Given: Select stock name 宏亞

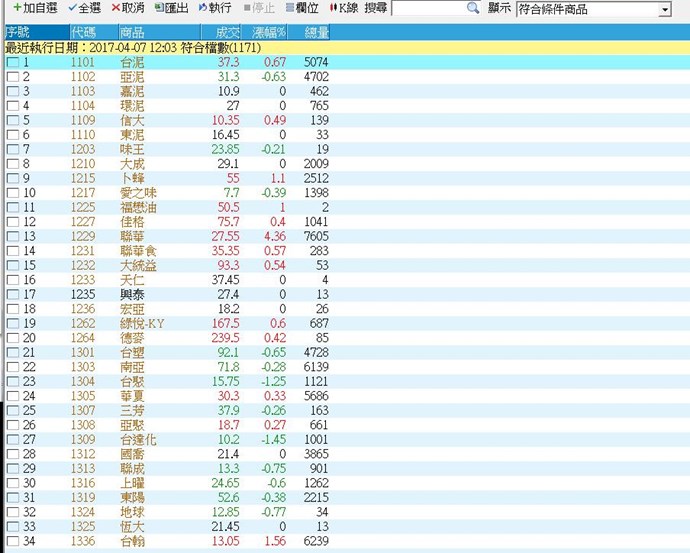Looking at the screenshot, I should tap(132, 309).
